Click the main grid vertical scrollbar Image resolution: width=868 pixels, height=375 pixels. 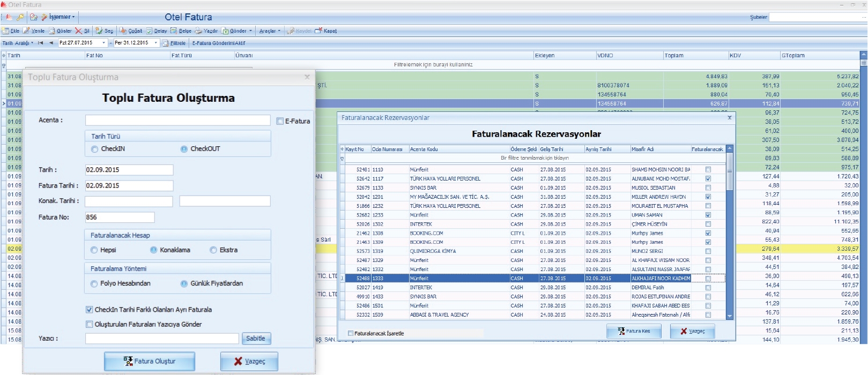point(864,197)
